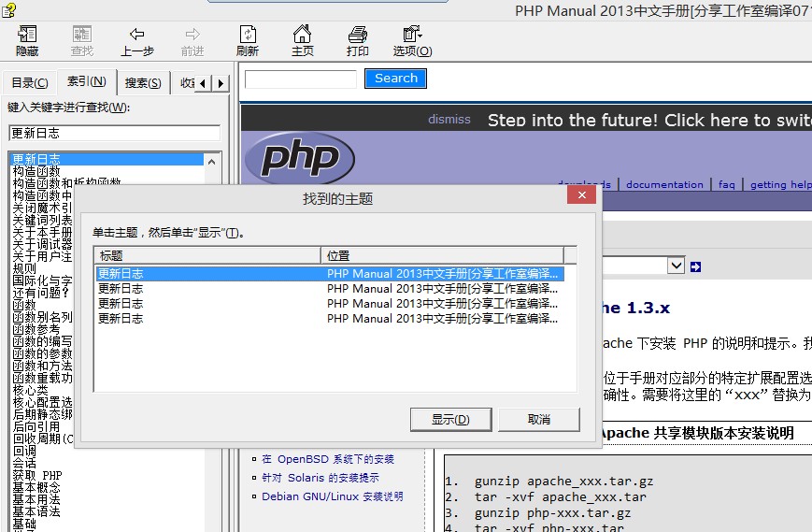This screenshot has width=812, height=532.
Task: Close the 找到的主题 dialog with X
Action: [581, 194]
